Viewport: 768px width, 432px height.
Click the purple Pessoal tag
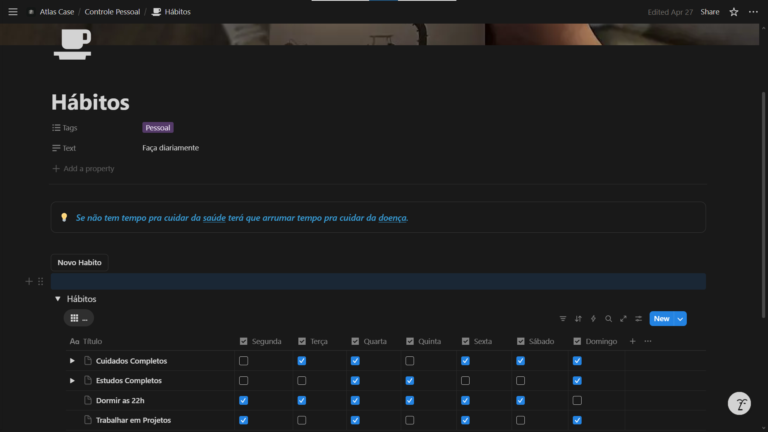pos(158,128)
